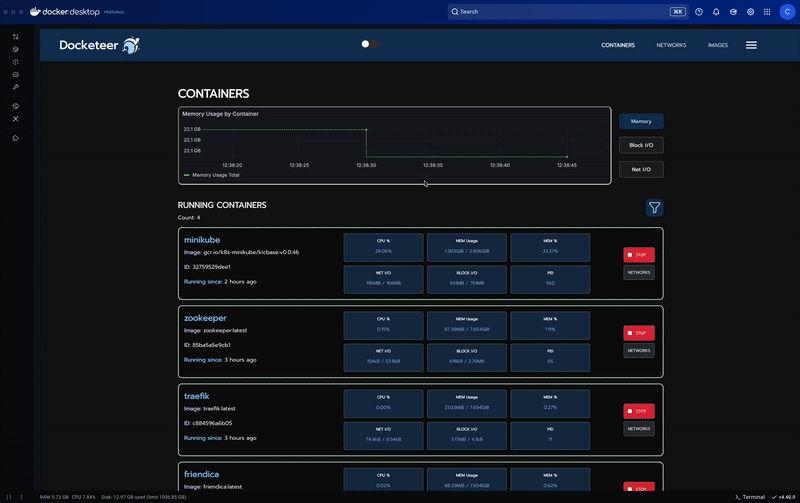The height and width of the screenshot is (503, 800).
Task: Click the 'ID: 32759529dee1' text
Action: (207, 267)
